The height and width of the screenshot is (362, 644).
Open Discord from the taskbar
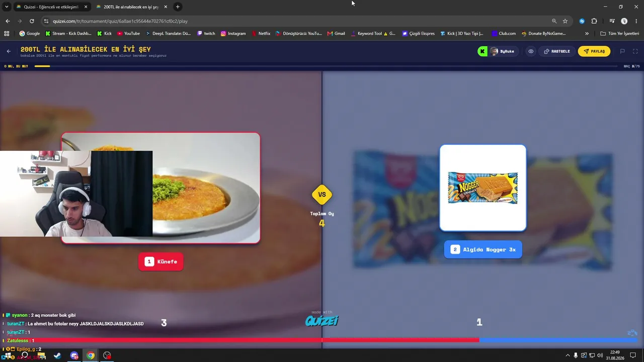[x=74, y=355]
